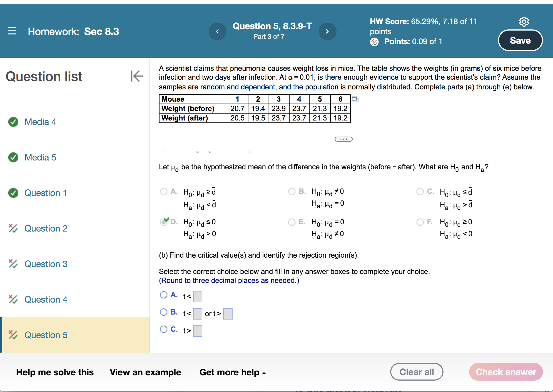Click answer box for option C
The image size is (553, 392).
click(198, 331)
